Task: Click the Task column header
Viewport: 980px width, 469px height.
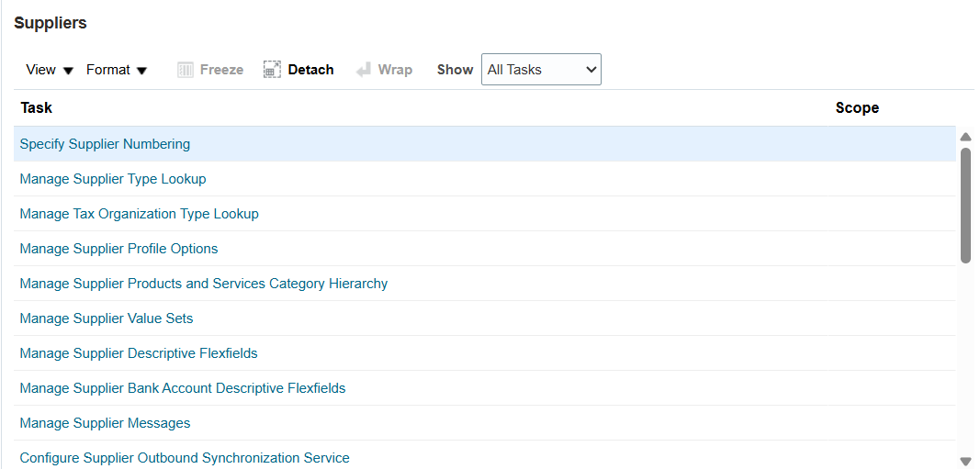Action: tap(37, 108)
